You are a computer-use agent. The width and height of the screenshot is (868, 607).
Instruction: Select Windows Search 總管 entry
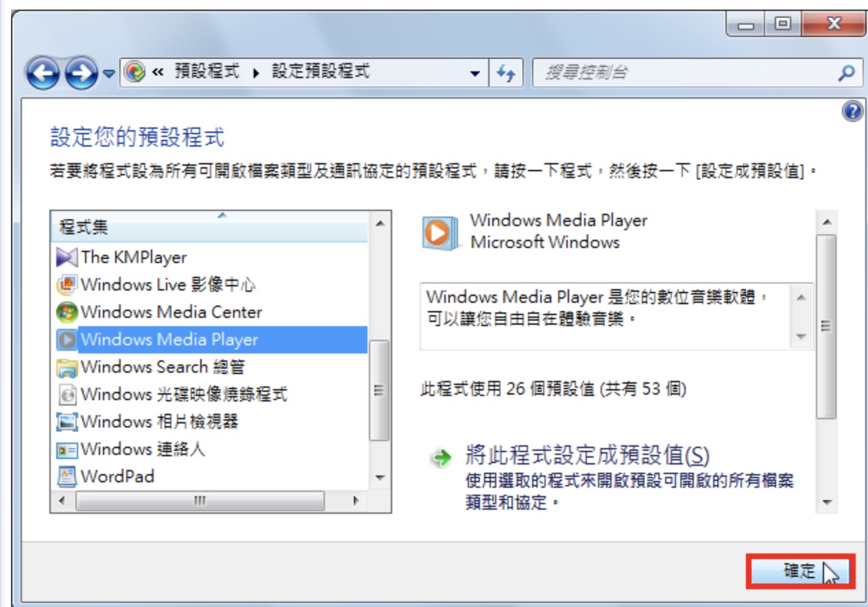(x=162, y=367)
